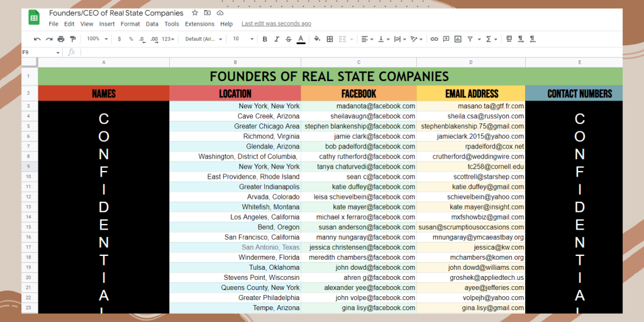644x322 pixels.
Task: Expand the filter views arrow
Action: (x=479, y=39)
